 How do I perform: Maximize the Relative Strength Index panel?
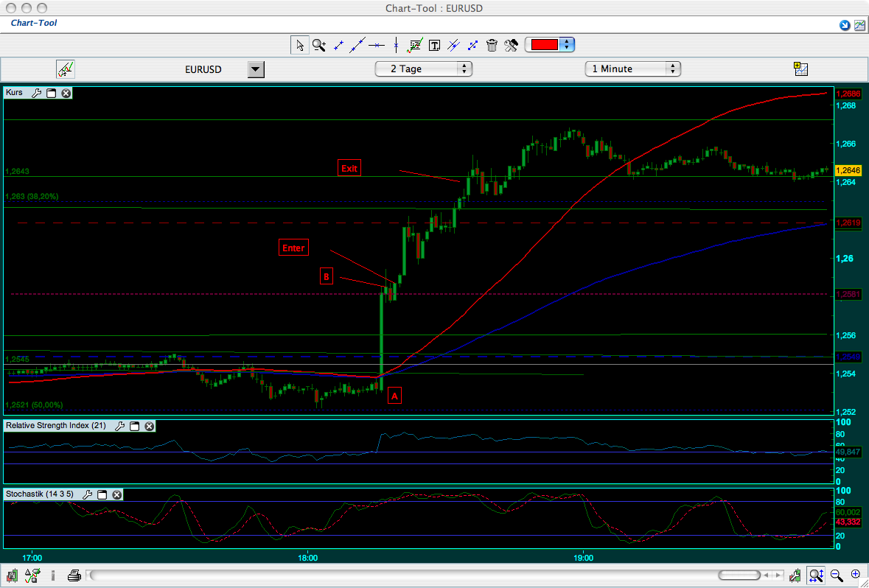tap(134, 426)
